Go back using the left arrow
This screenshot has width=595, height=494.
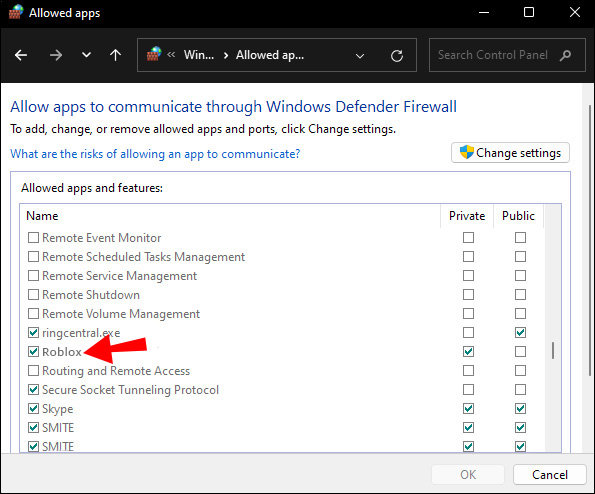(21, 55)
